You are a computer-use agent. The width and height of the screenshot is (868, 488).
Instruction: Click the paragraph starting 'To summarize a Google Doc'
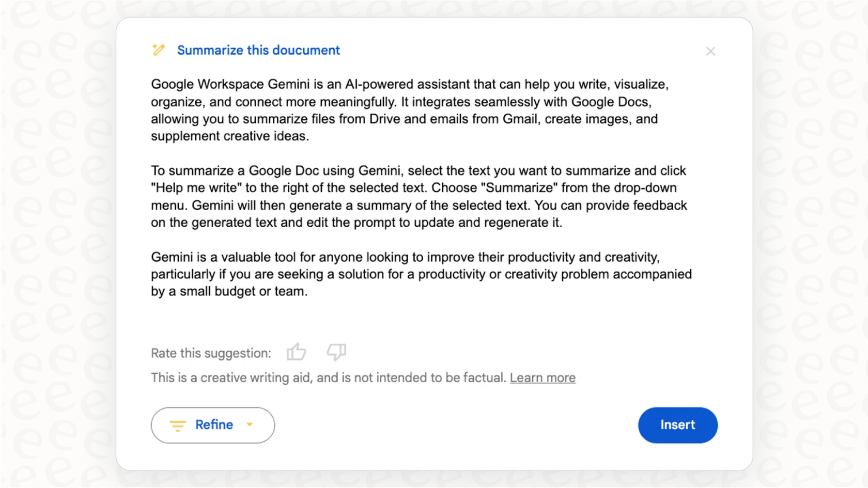[419, 196]
